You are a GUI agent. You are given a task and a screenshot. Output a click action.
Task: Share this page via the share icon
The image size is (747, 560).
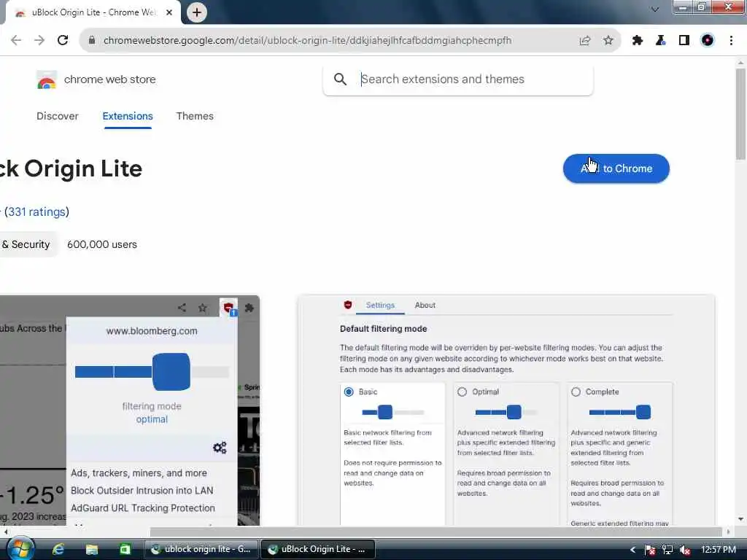click(x=585, y=41)
